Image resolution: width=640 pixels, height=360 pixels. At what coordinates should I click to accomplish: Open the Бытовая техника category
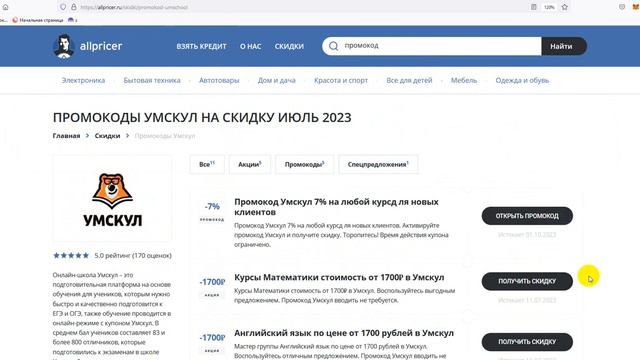point(152,80)
